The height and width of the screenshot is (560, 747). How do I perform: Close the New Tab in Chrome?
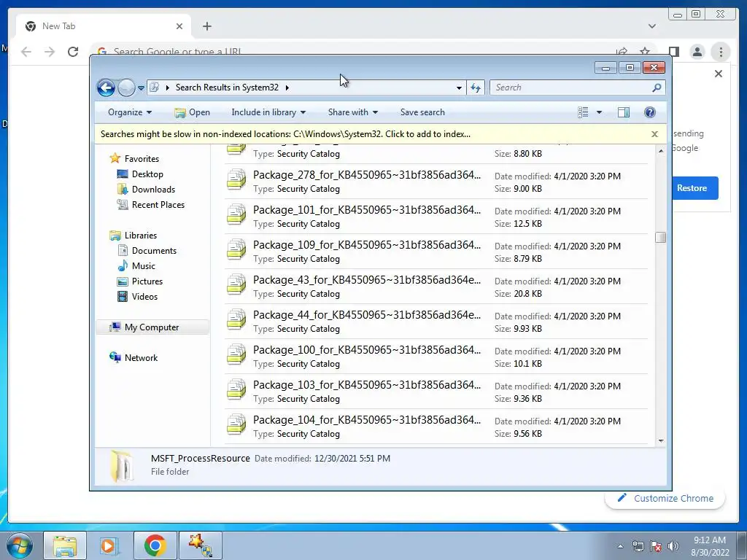point(179,26)
